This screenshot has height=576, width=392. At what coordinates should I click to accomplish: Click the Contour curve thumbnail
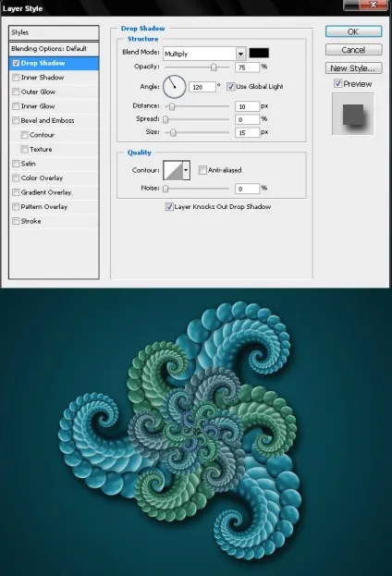coord(173,170)
